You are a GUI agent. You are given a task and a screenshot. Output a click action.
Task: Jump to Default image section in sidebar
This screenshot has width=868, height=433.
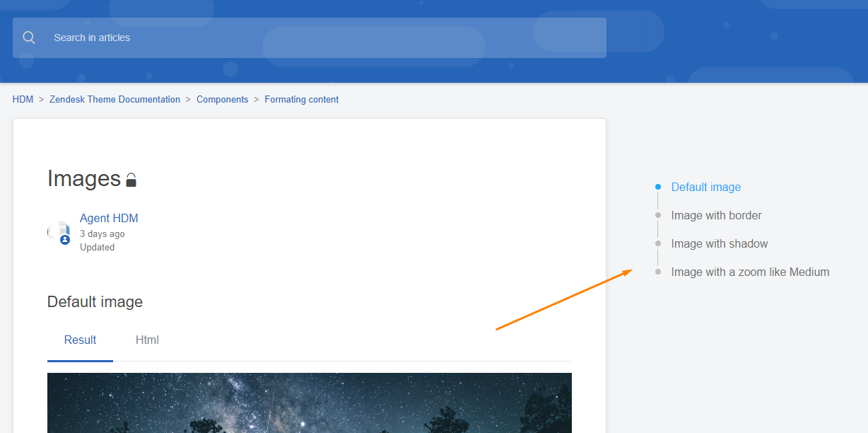pyautogui.click(x=706, y=187)
